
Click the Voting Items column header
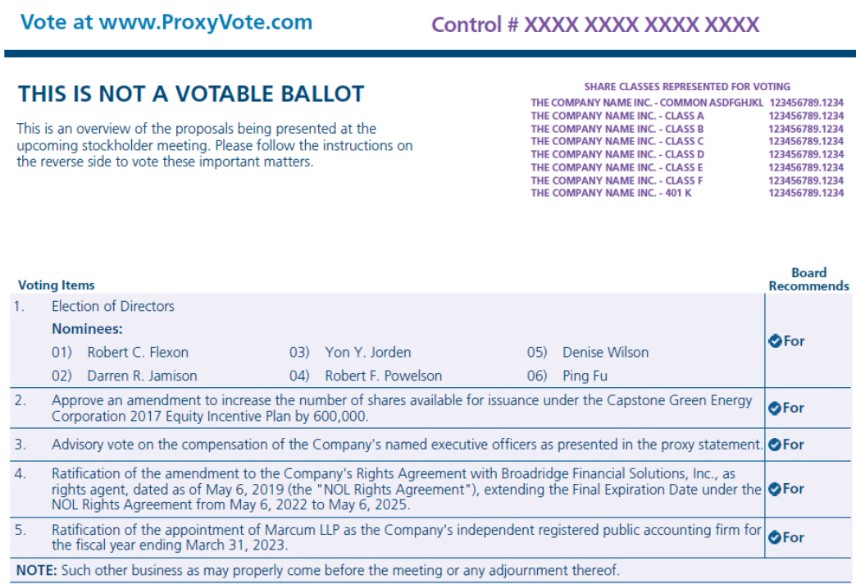point(57,285)
